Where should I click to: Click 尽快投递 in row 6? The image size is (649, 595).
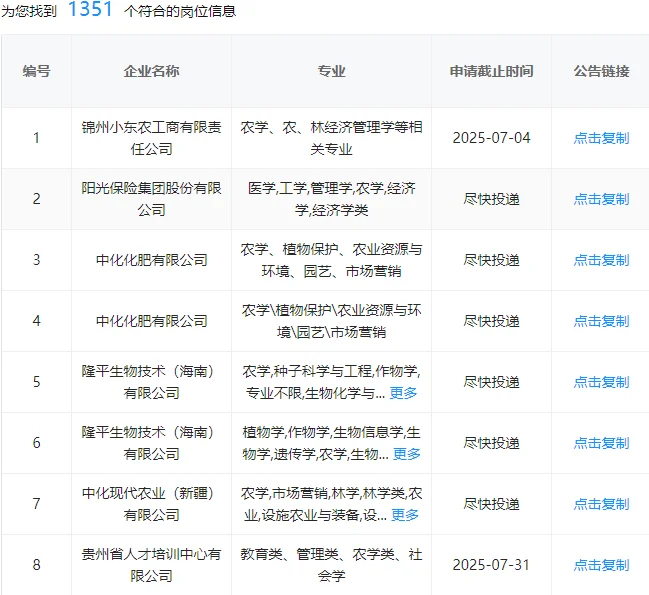(x=491, y=443)
